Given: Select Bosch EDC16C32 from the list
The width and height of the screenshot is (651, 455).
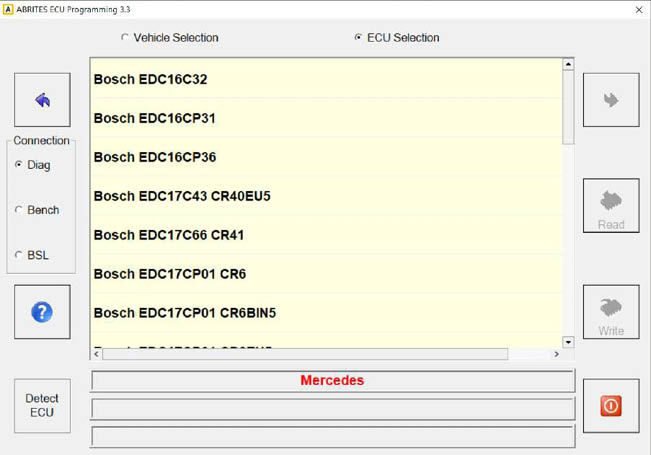Looking at the screenshot, I should pos(151,79).
